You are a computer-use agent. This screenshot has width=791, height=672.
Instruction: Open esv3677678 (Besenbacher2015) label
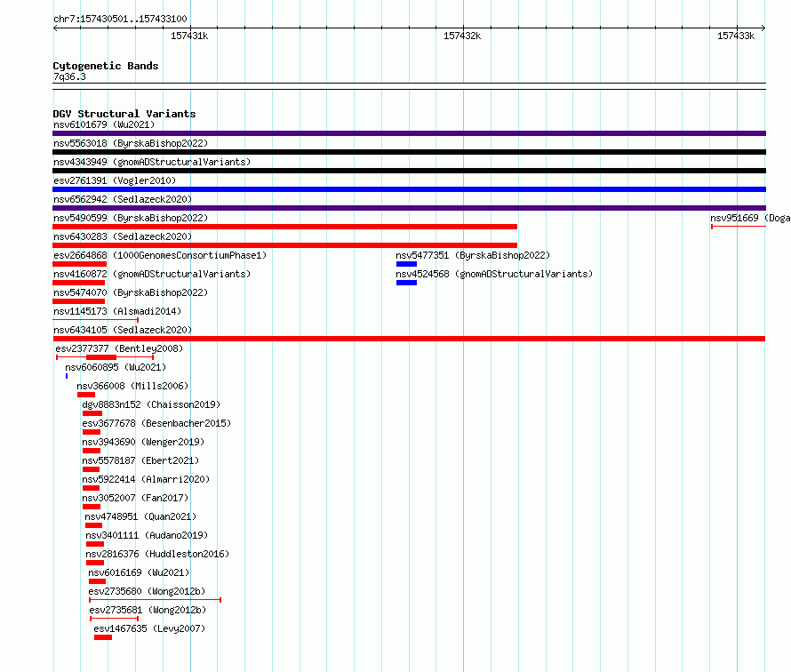tap(156, 423)
